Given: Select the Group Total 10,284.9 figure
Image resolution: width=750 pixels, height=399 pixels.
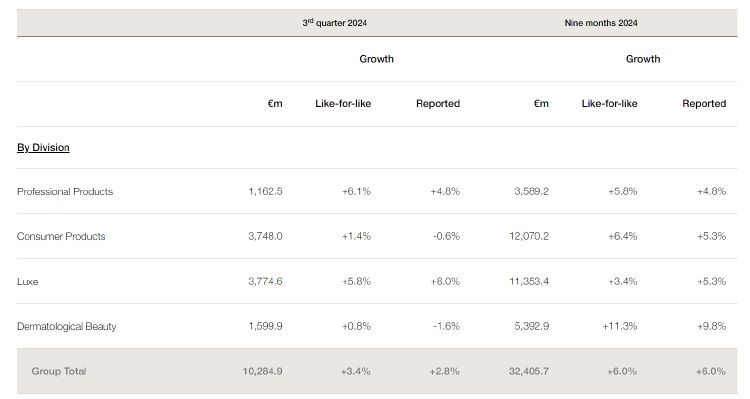Looking at the screenshot, I should coord(262,371).
